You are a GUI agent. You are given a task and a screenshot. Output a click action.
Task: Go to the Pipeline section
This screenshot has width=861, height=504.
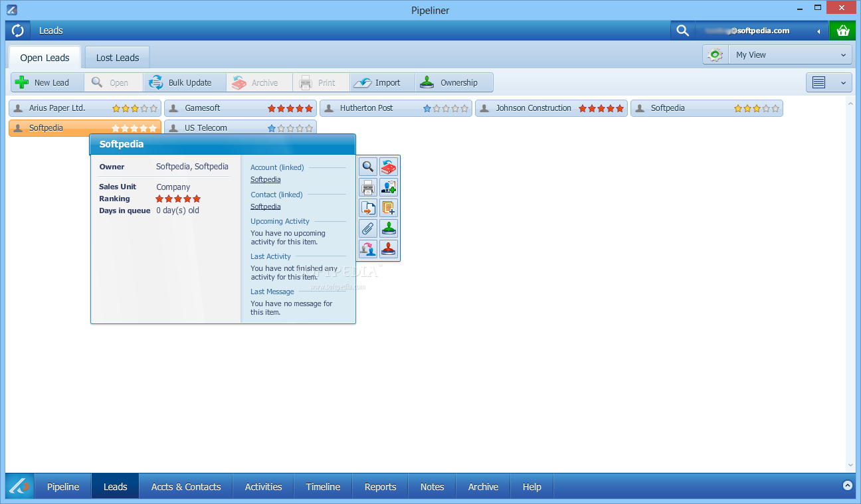click(x=63, y=487)
